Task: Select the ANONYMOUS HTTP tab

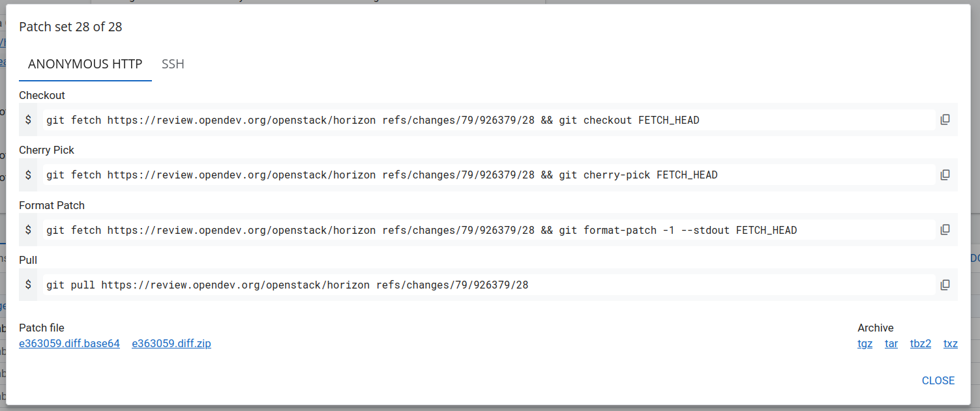Action: pos(85,64)
